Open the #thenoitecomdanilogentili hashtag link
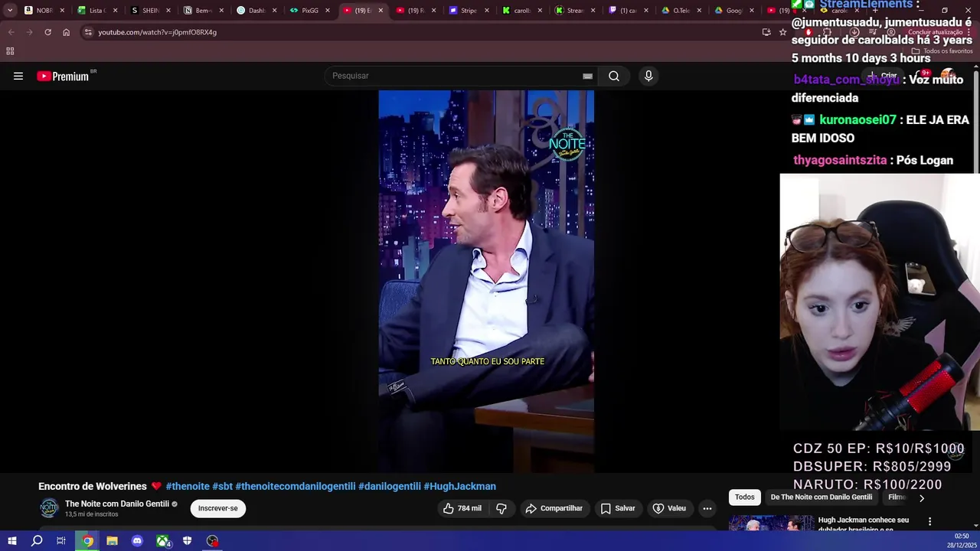This screenshot has height=551, width=980. click(296, 487)
